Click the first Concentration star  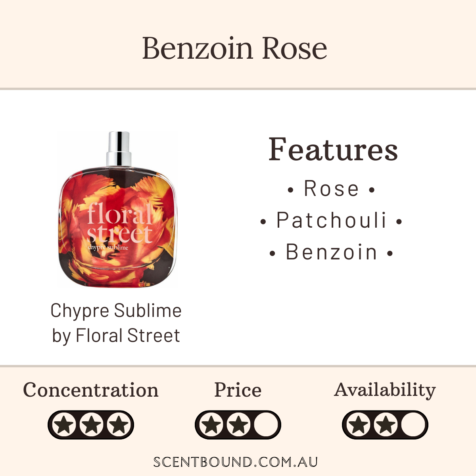[x=64, y=425]
